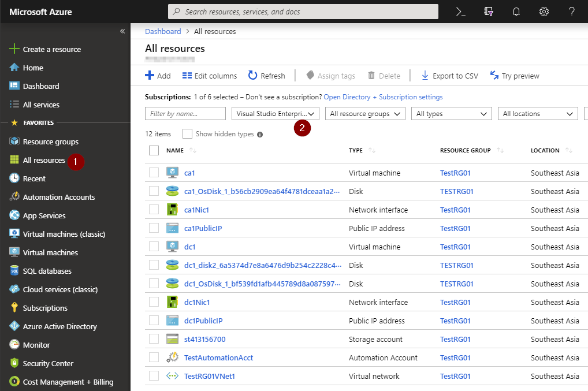Open the All types filter dropdown
588x391 pixels.
pos(452,114)
